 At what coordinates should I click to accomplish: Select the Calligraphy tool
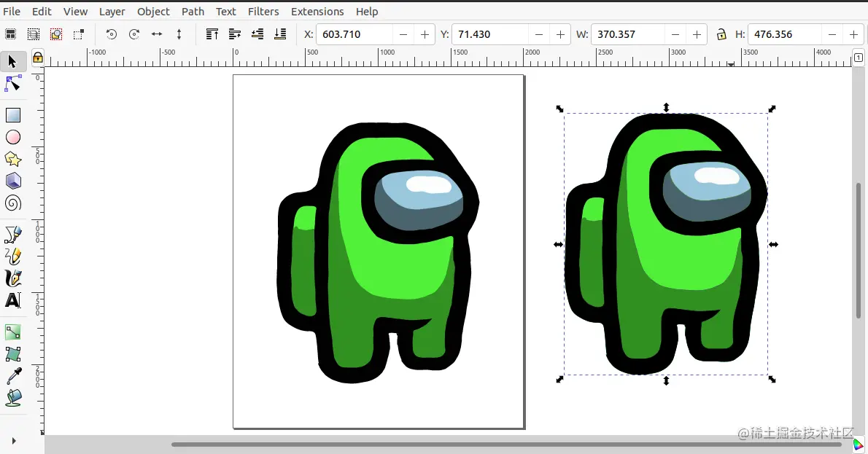[x=12, y=278]
